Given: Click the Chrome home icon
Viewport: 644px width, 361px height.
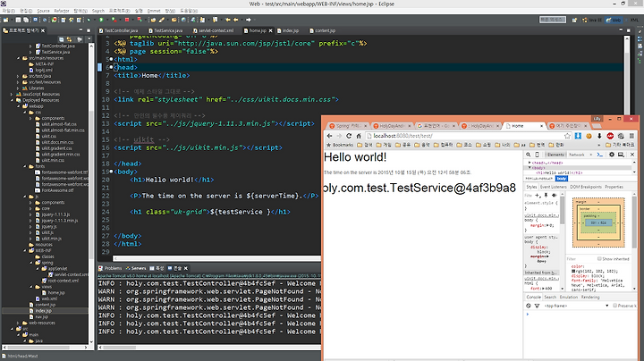Looking at the screenshot, I should click(358, 136).
